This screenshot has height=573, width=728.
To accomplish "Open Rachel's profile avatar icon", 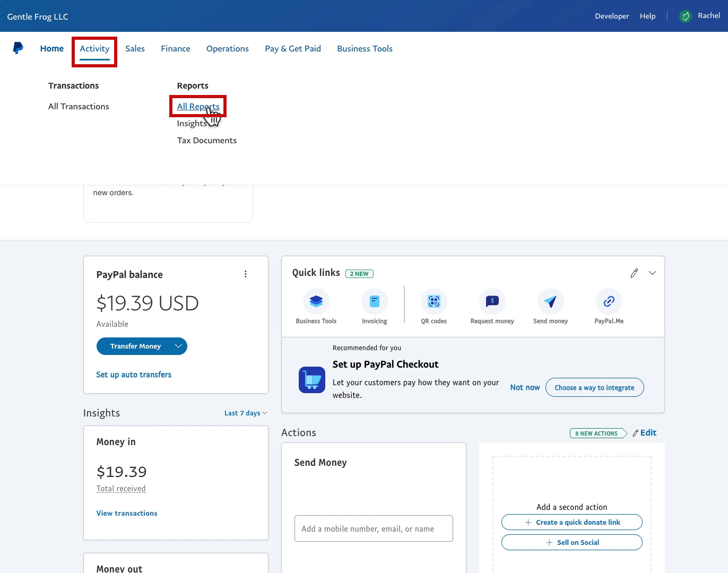I will coord(686,16).
